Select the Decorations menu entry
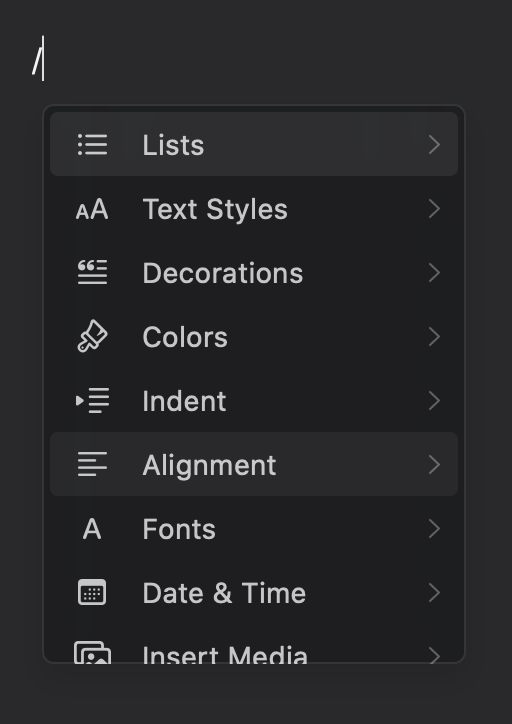The height and width of the screenshot is (724, 512). tap(254, 272)
